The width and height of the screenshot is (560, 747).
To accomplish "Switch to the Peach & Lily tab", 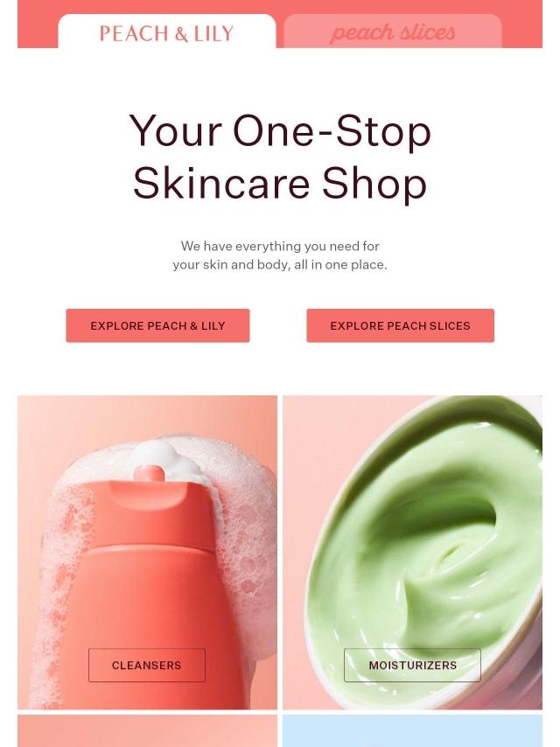I will (167, 31).
